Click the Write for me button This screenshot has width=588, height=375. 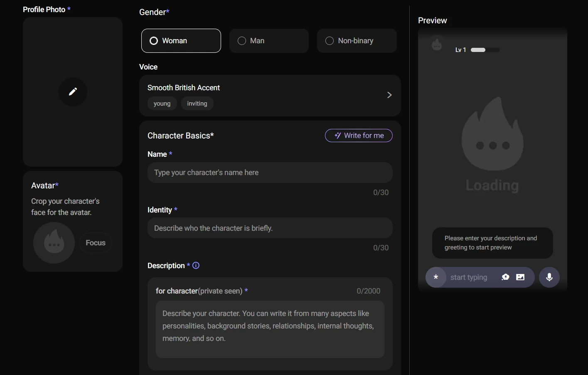click(x=359, y=136)
